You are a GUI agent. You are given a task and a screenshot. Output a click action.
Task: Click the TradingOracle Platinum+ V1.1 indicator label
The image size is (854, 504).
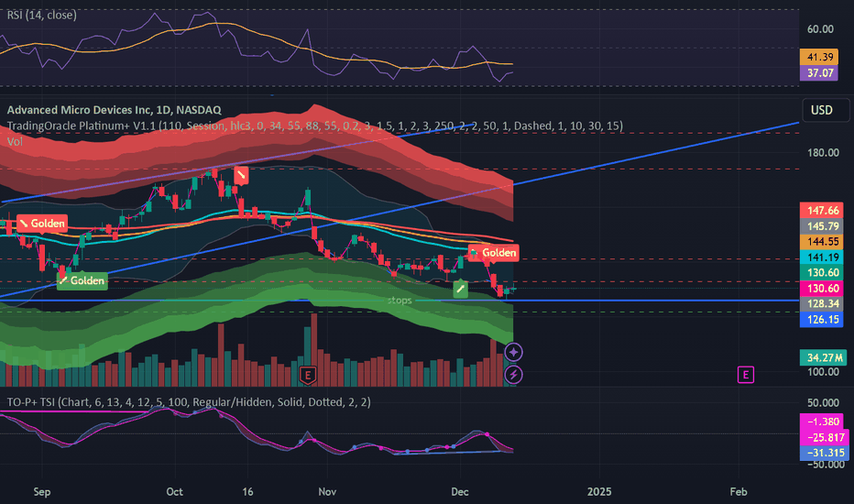(x=315, y=126)
